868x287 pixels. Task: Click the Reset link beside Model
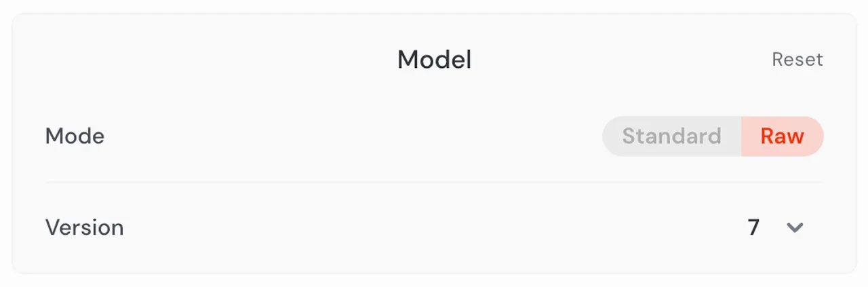tap(797, 60)
